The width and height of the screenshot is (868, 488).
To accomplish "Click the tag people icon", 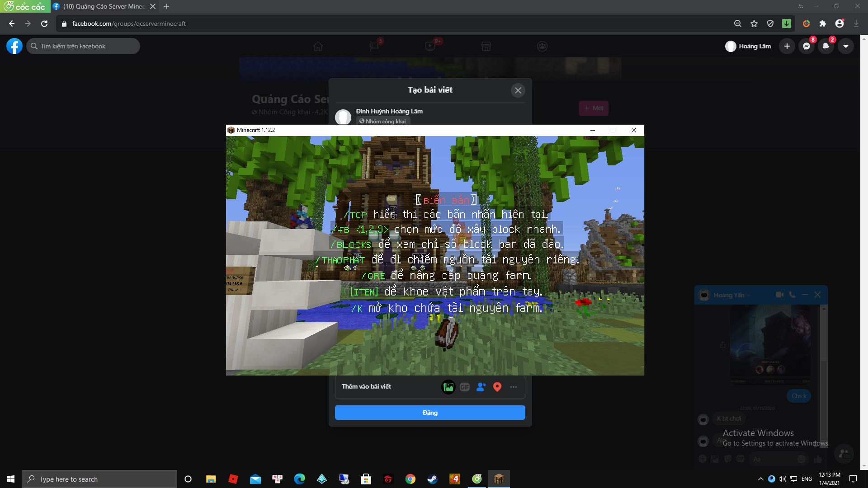I will click(x=481, y=387).
